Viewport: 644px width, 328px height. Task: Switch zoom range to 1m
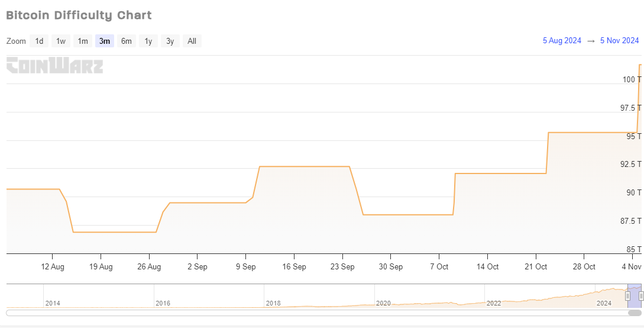tap(83, 41)
